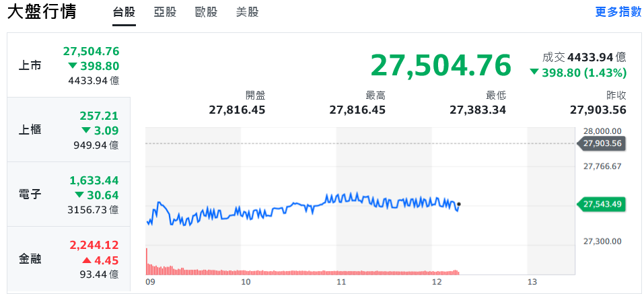This screenshot has width=644, height=294.
Task: Switch to the 台股 tab
Action: tap(124, 12)
